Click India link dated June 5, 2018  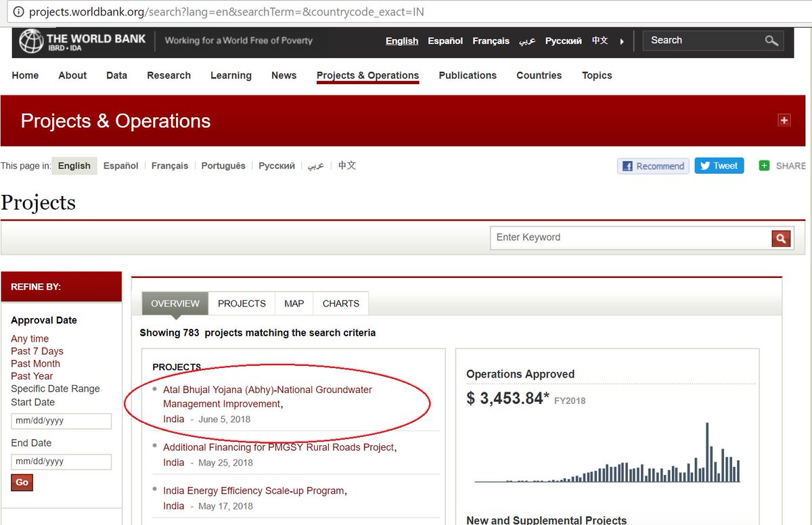point(173,419)
